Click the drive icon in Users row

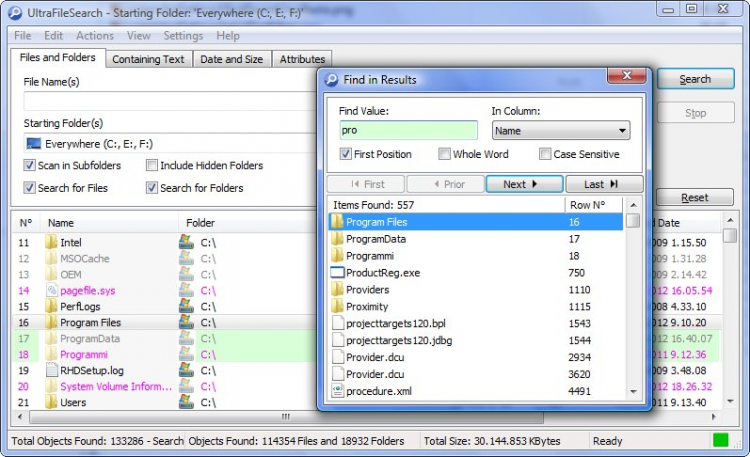pyautogui.click(x=186, y=402)
